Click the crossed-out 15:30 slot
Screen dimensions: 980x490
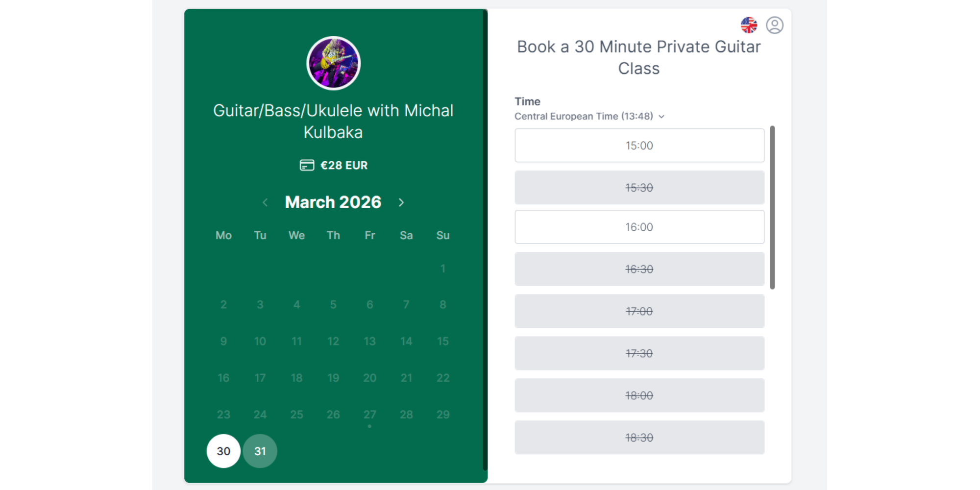tap(639, 187)
